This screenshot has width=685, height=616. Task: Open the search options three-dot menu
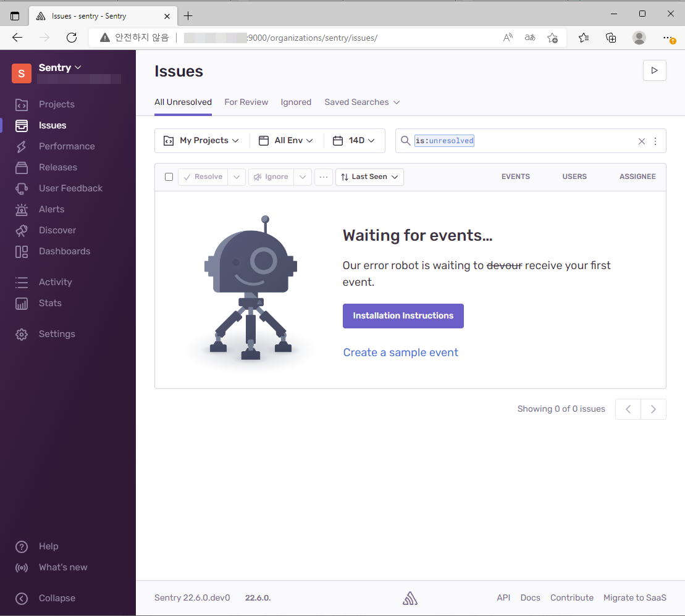[x=655, y=141]
